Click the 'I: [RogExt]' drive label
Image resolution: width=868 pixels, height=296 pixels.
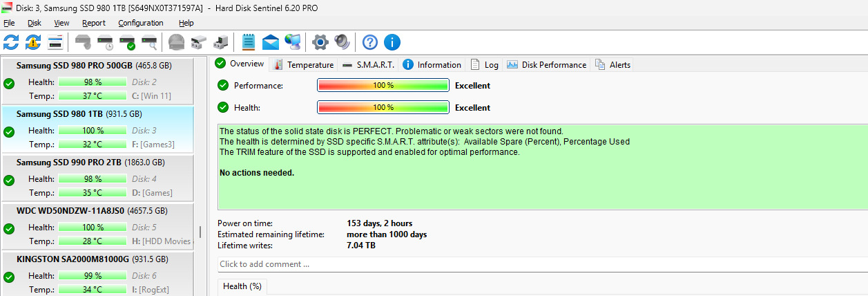tap(151, 290)
